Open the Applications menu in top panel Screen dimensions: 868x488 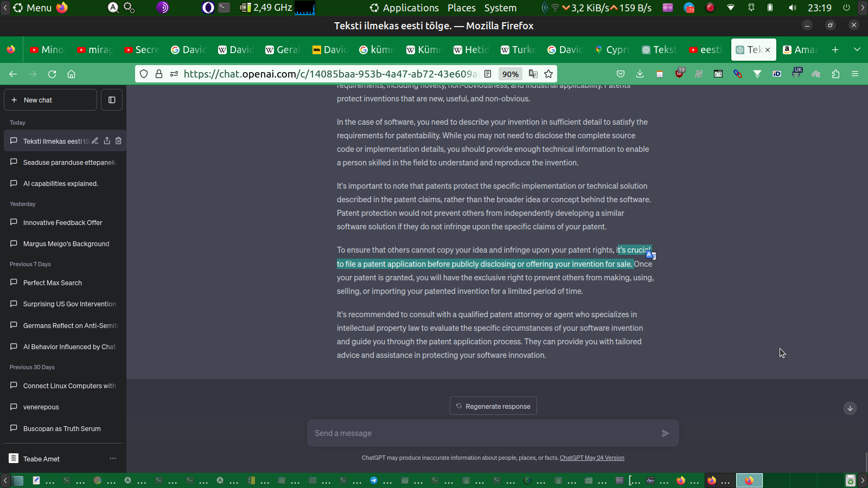point(404,8)
